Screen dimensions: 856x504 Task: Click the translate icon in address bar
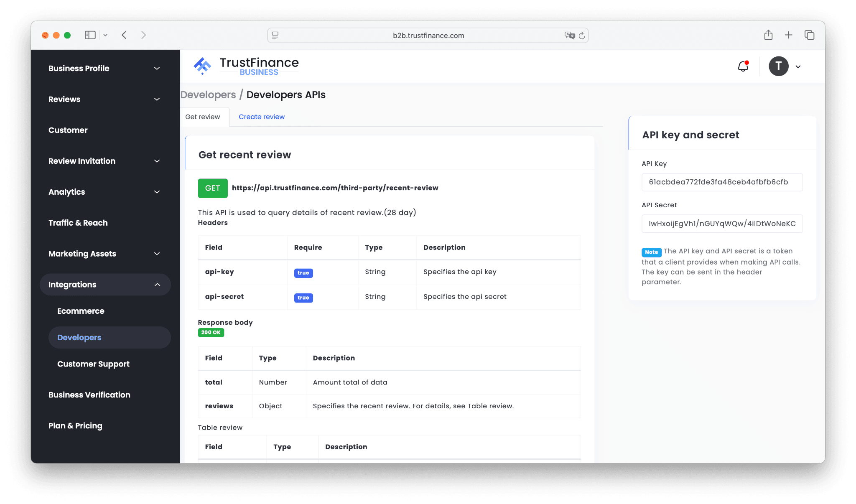pyautogui.click(x=569, y=36)
